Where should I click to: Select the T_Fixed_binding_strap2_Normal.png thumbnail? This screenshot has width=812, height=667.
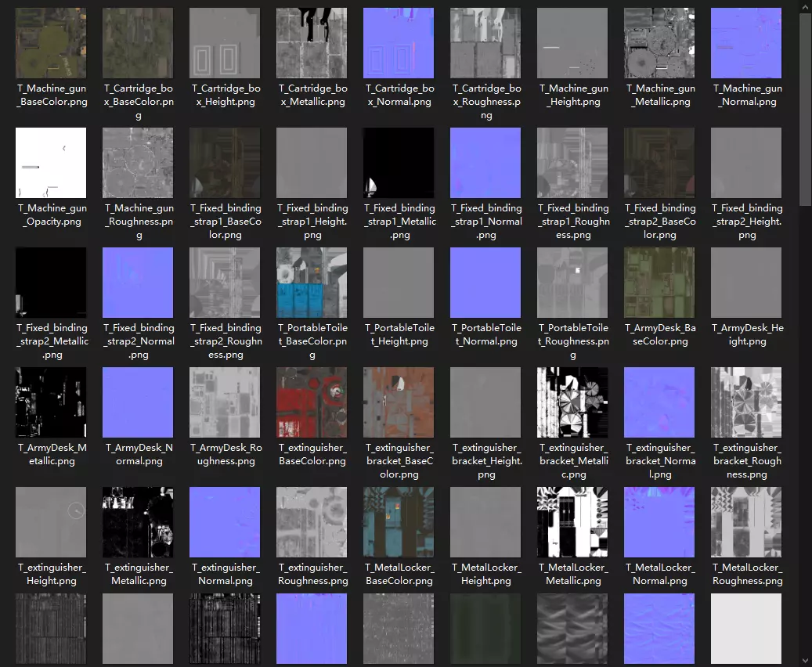(138, 283)
